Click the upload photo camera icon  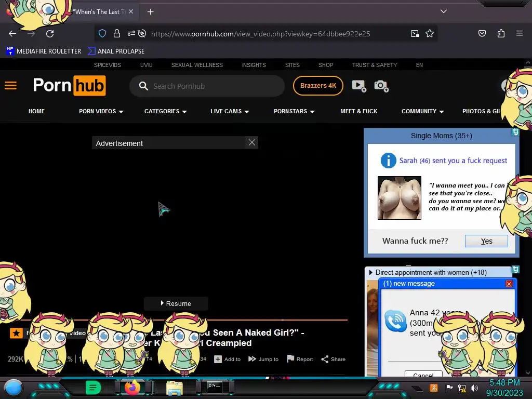tap(381, 86)
